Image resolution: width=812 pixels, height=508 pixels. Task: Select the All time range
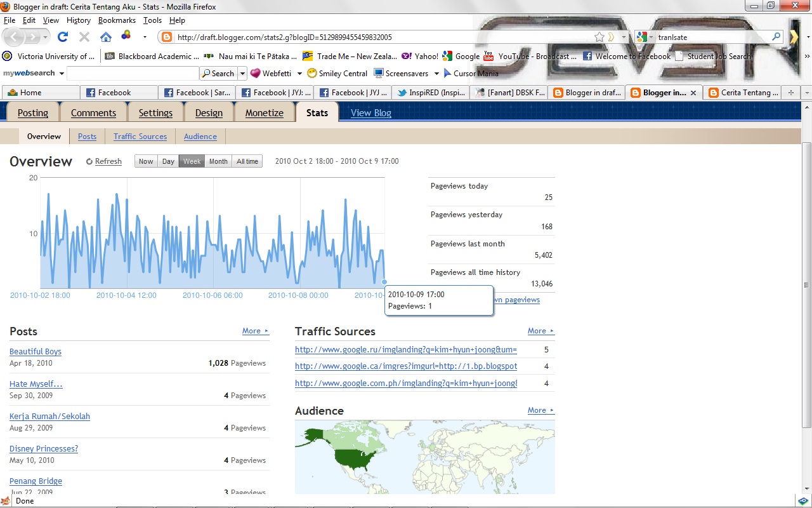tap(247, 161)
